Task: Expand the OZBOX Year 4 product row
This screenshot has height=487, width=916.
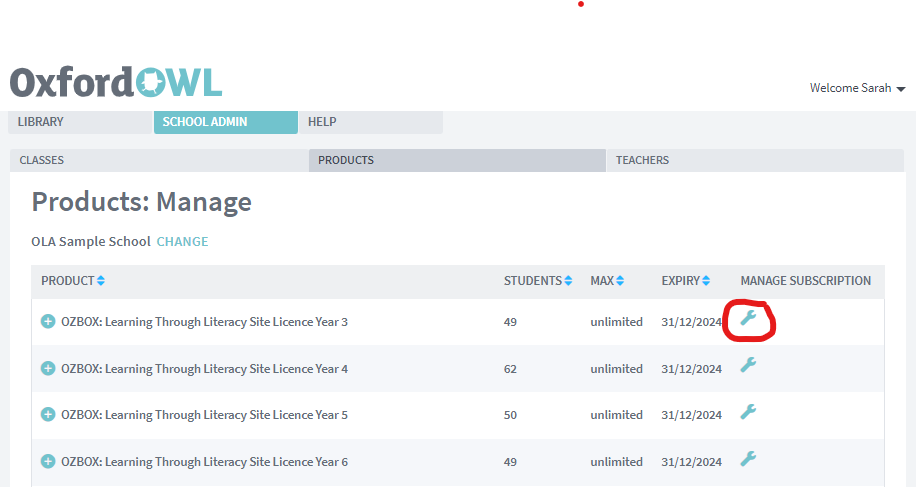Action: point(48,368)
